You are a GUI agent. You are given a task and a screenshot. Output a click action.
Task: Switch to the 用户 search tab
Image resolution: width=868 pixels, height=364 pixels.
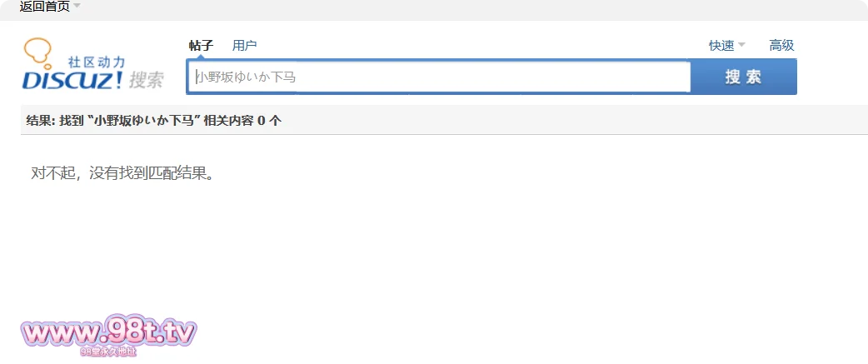tap(244, 45)
